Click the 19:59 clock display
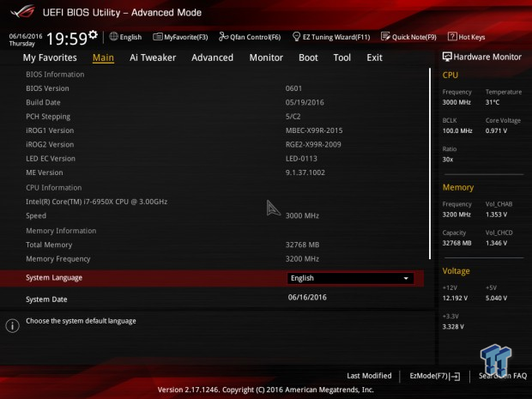 click(x=67, y=39)
